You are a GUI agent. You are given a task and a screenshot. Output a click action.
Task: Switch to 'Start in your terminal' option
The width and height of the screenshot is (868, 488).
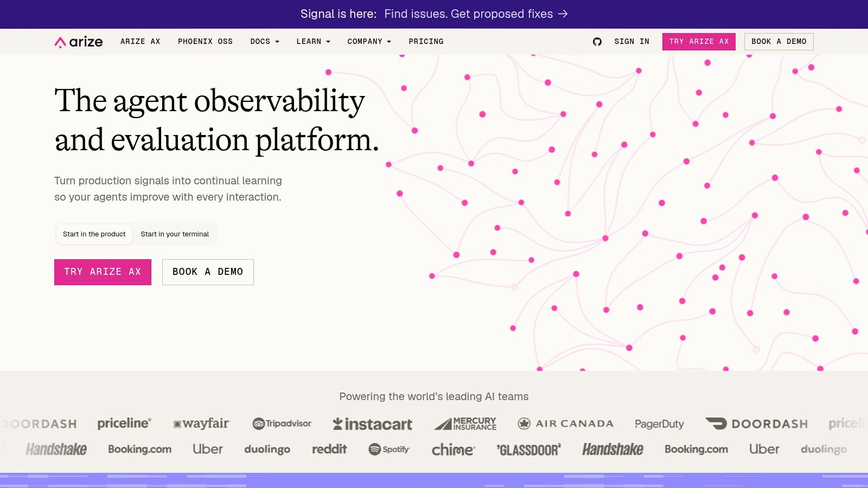175,234
